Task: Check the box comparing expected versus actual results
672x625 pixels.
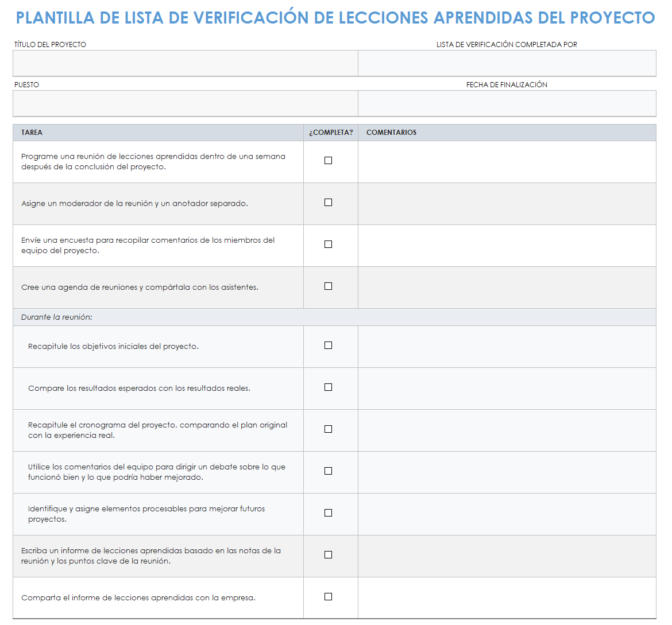Action: coord(328,387)
